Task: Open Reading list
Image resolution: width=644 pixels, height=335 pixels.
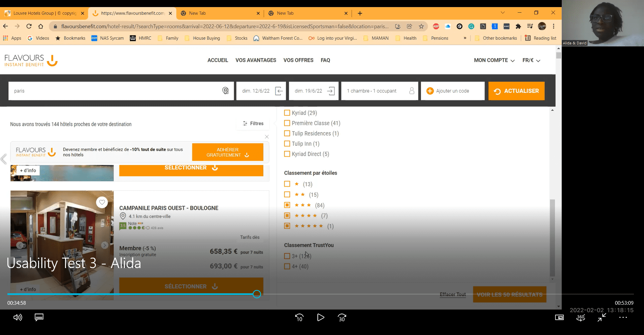Action: (x=541, y=38)
